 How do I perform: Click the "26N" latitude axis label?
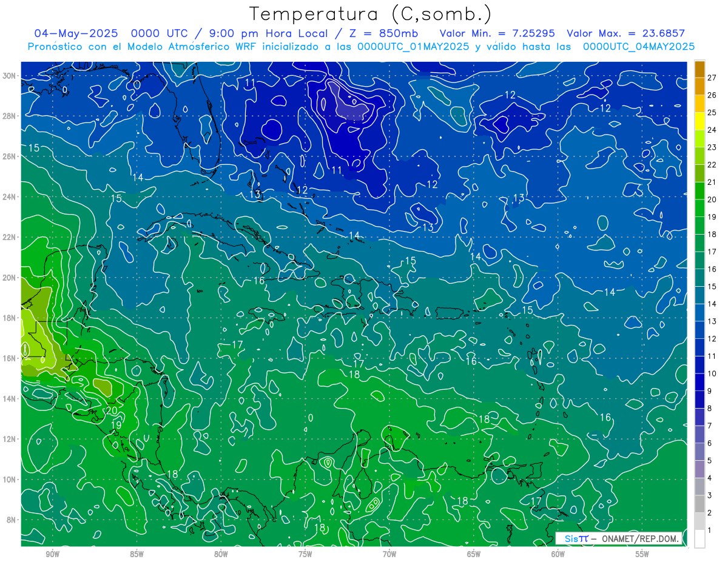(x=10, y=156)
